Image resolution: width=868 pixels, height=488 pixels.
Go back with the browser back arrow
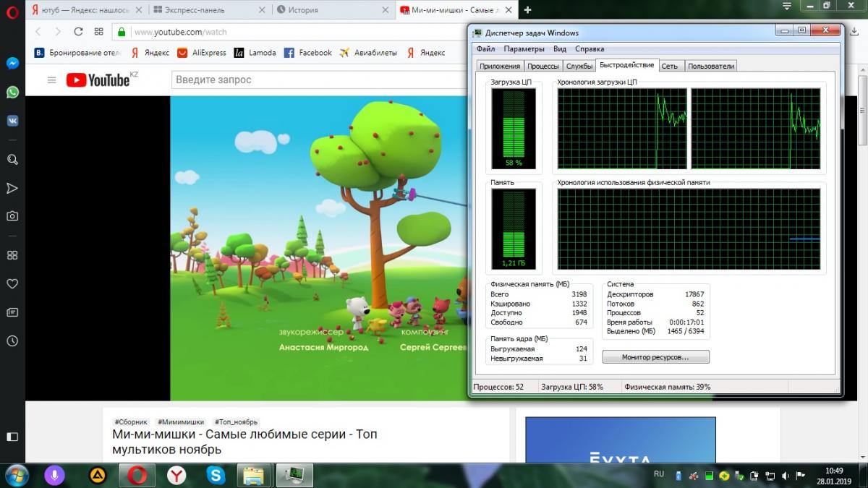tap(38, 32)
